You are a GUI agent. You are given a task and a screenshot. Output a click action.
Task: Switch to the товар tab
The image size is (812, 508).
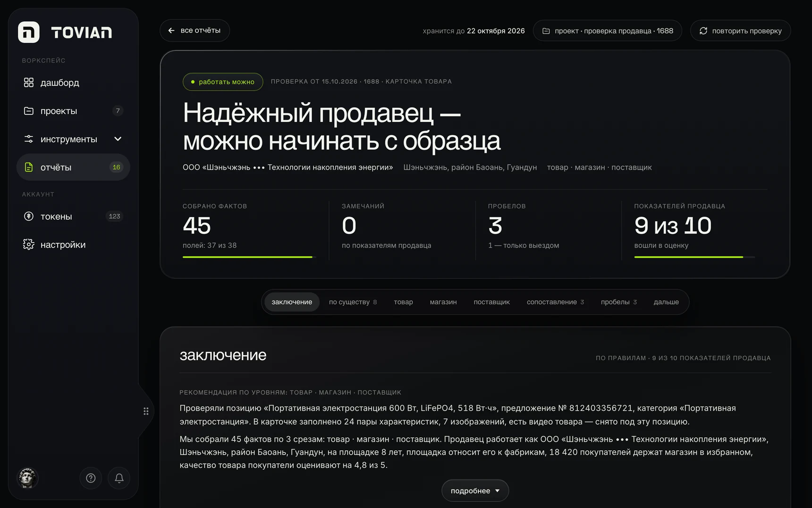tap(403, 302)
